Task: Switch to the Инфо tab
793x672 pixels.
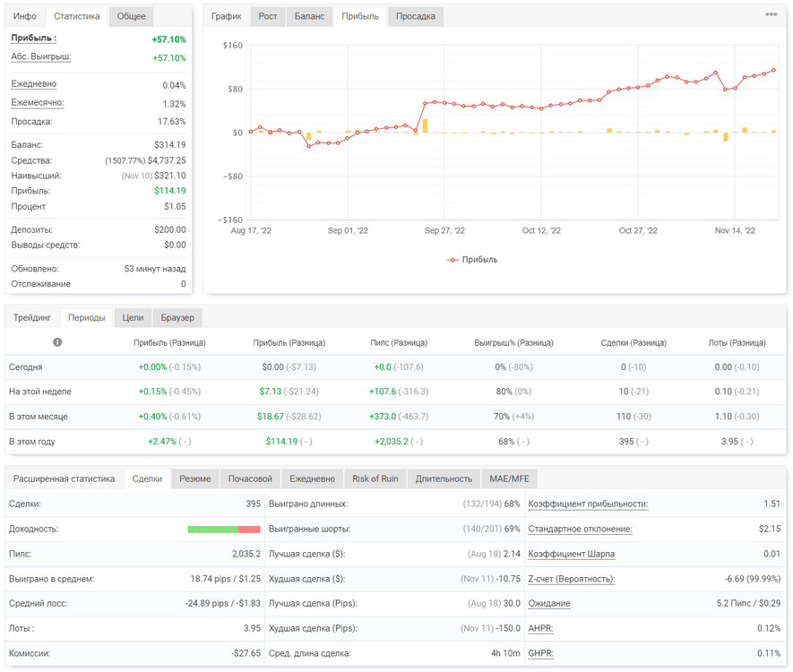Action: coord(25,16)
